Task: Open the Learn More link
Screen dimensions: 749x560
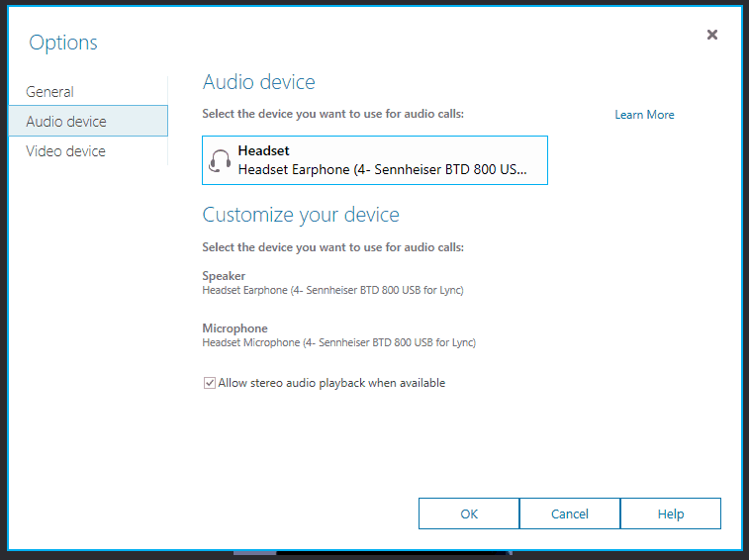Action: (x=644, y=115)
